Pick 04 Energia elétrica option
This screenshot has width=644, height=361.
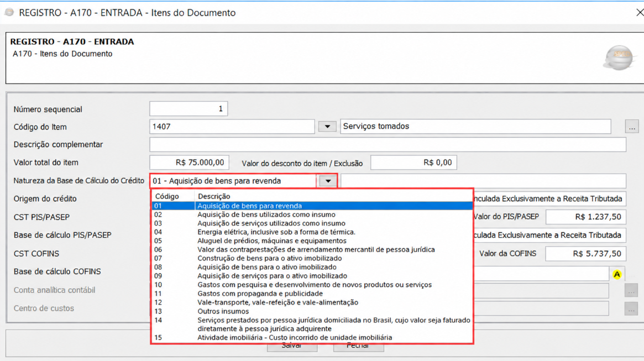pyautogui.click(x=312, y=232)
